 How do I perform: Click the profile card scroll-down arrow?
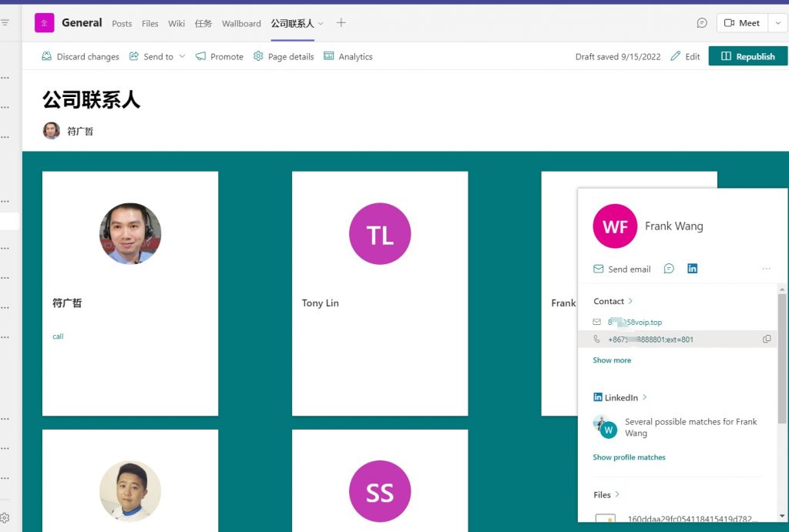point(782,517)
